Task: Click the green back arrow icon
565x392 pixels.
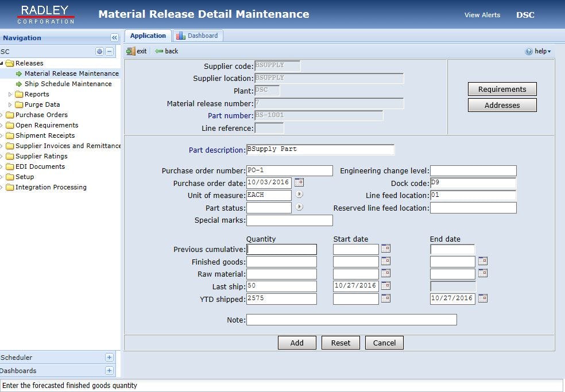Action: [x=159, y=51]
